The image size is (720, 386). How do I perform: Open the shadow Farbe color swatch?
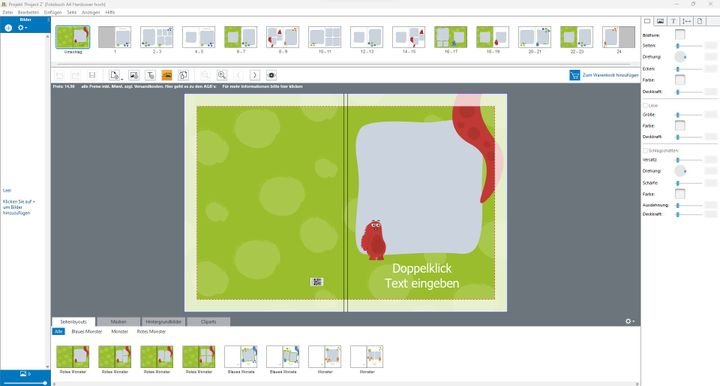680,194
